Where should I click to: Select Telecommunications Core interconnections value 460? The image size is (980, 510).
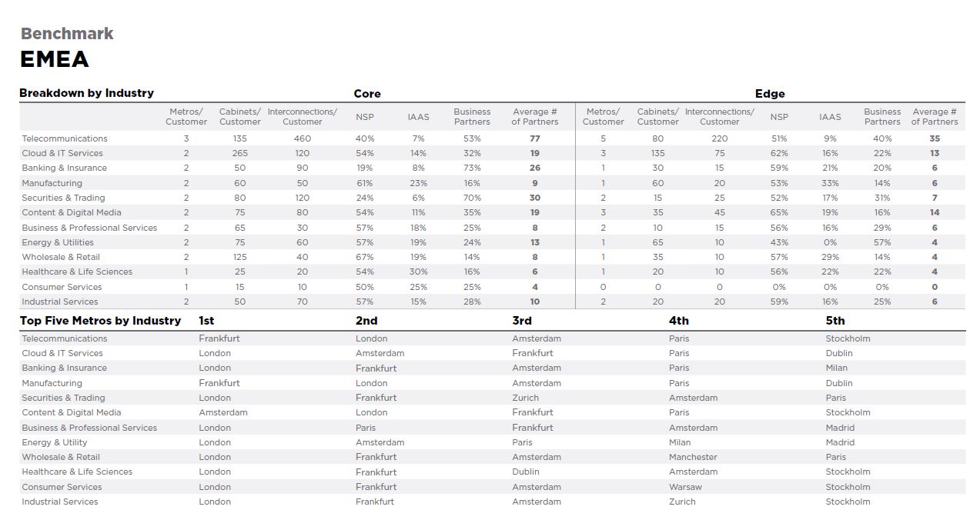pos(303,138)
